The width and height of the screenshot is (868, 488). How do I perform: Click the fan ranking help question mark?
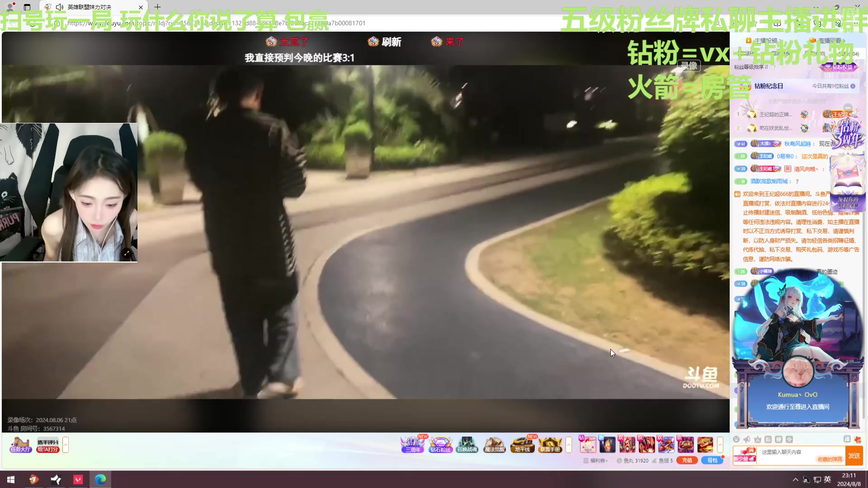[774, 67]
